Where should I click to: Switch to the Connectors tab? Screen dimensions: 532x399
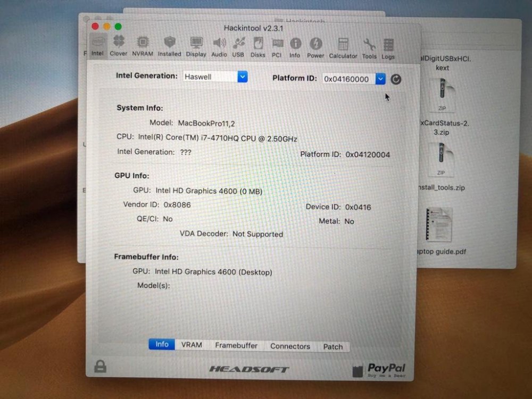[x=290, y=346]
